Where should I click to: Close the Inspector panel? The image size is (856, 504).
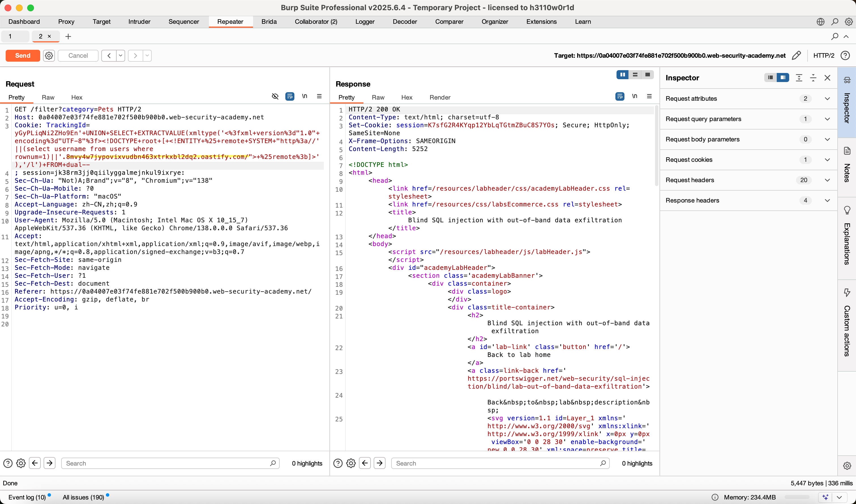[x=827, y=78]
